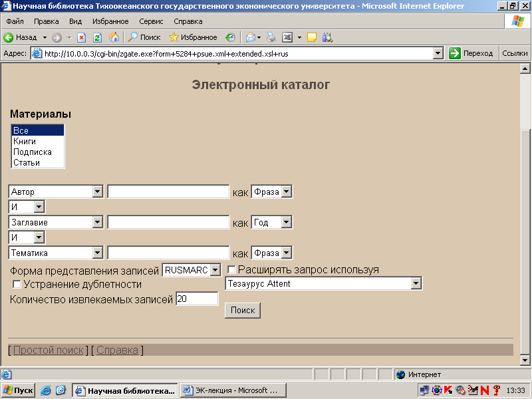
Task: Click the second quick launch icon
Action: pyautogui.click(x=61, y=390)
